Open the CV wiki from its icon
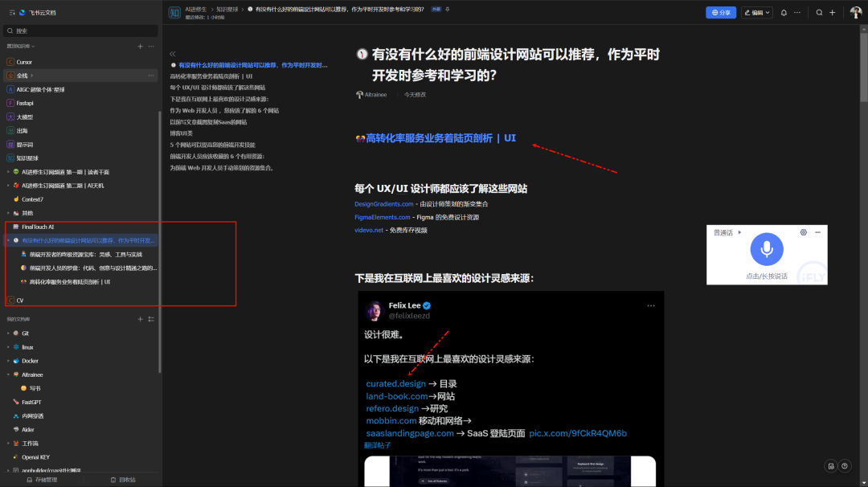 click(x=10, y=301)
